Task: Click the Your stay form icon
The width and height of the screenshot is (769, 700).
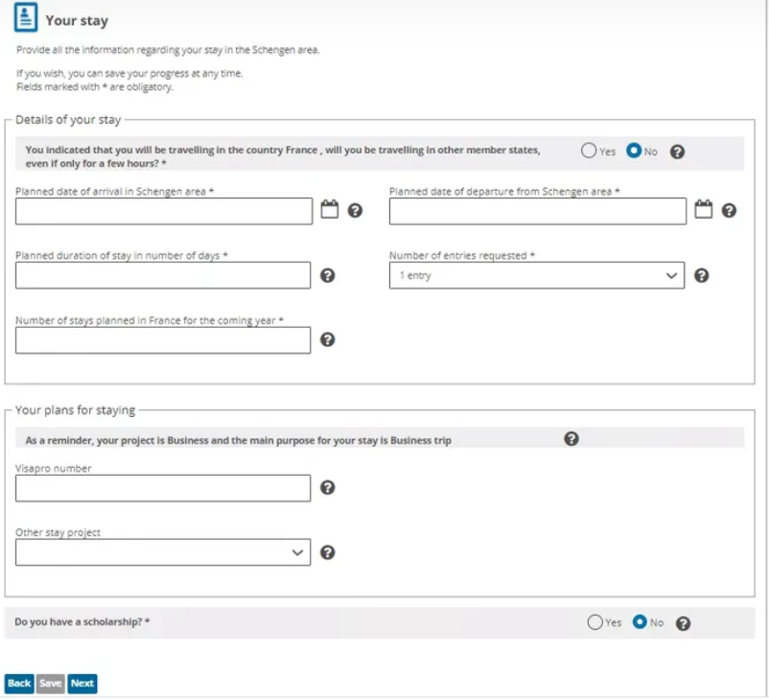Action: (26, 17)
